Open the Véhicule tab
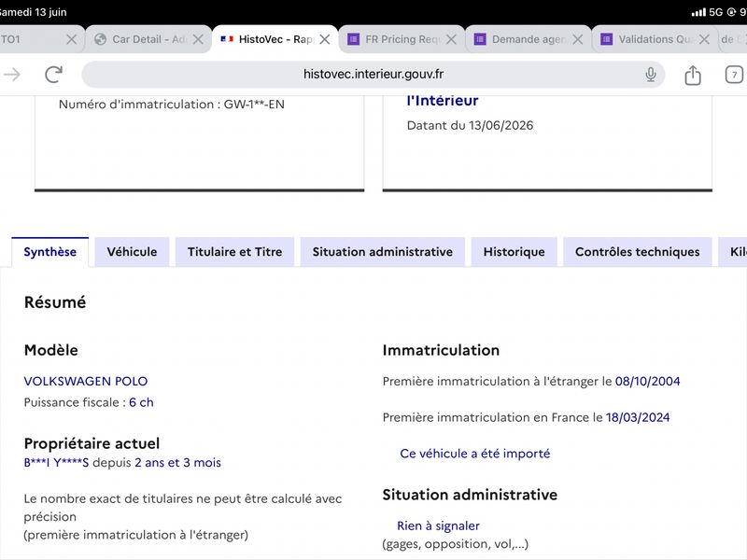Image resolution: width=747 pixels, height=560 pixels. [132, 252]
